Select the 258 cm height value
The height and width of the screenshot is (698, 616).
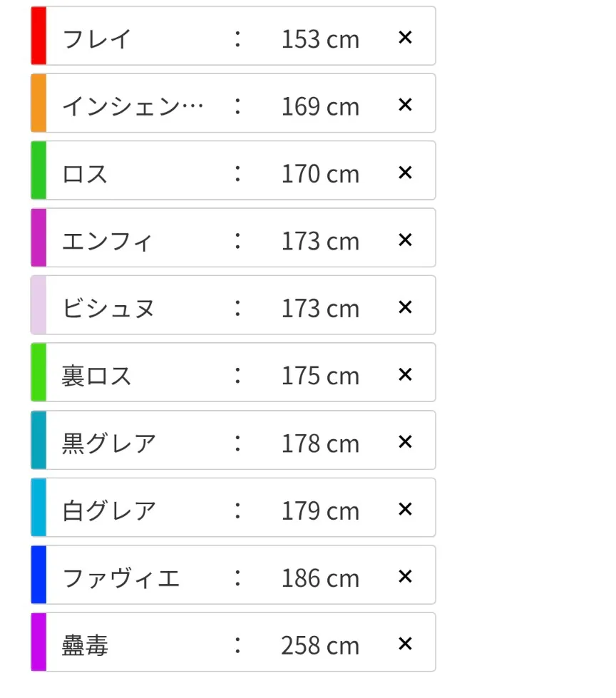click(320, 645)
